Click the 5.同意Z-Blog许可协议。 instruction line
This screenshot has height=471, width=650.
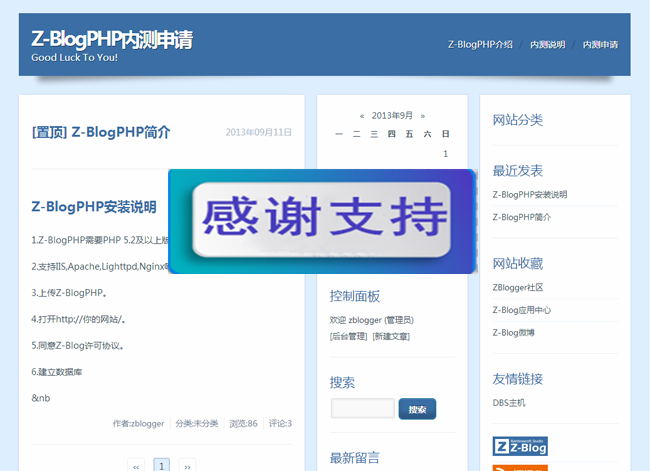[x=78, y=345]
